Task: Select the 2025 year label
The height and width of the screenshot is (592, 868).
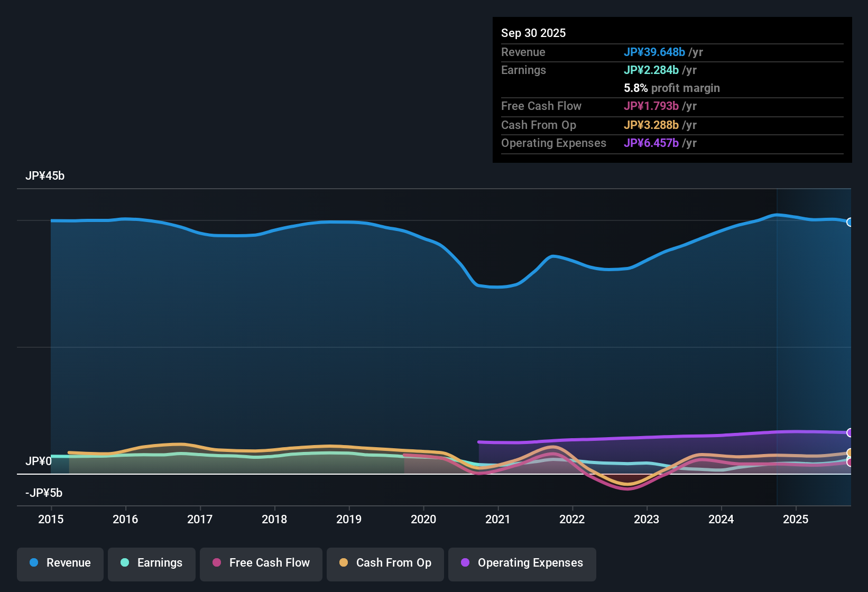Action: pyautogui.click(x=796, y=520)
